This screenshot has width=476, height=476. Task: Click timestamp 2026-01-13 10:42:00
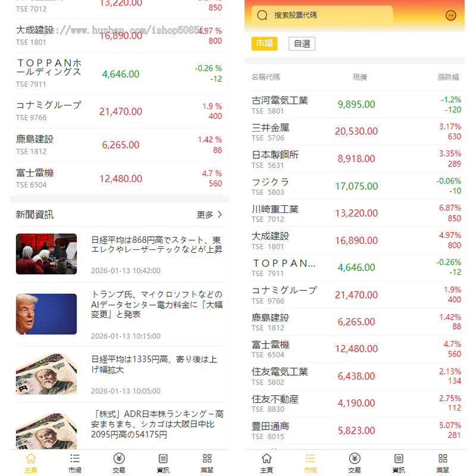(126, 271)
